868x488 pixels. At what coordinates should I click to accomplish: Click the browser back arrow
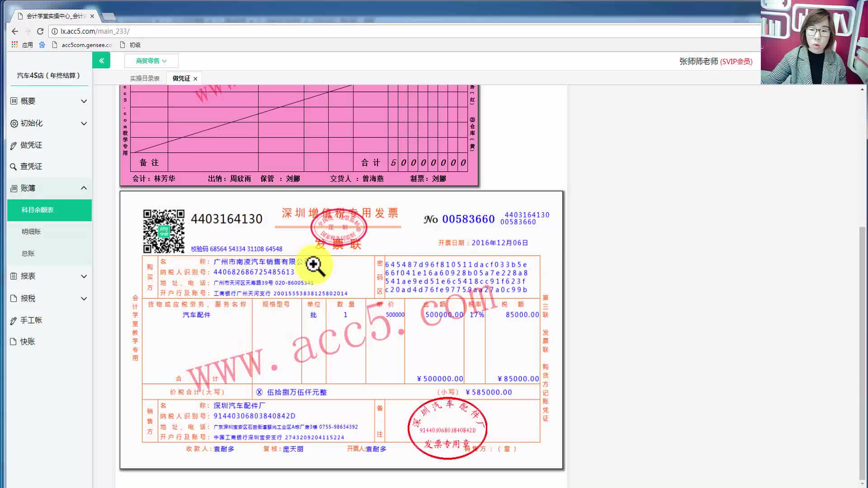click(15, 31)
